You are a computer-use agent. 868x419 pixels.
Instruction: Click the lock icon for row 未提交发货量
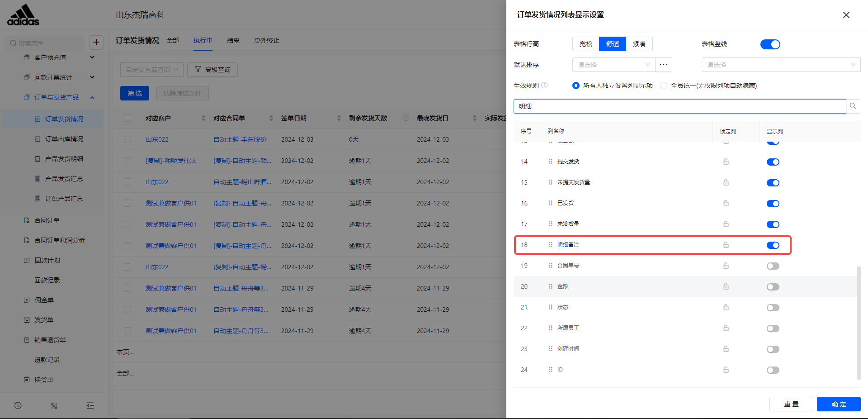[726, 182]
